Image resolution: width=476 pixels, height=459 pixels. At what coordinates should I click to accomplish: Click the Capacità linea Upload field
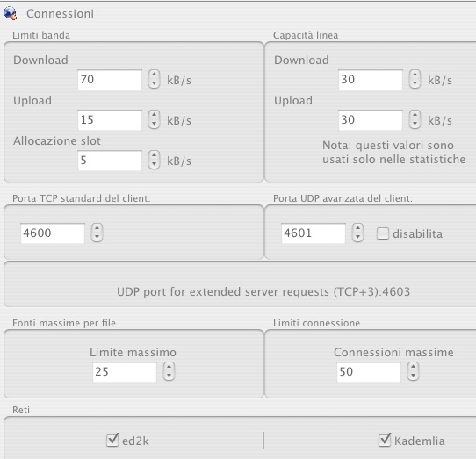coord(371,120)
